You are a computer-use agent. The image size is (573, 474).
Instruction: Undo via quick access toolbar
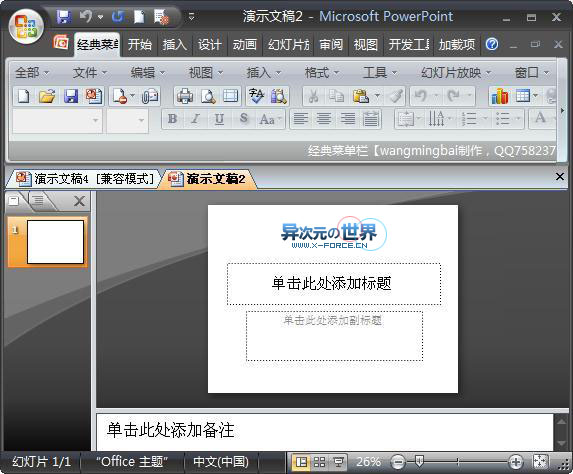click(x=86, y=16)
